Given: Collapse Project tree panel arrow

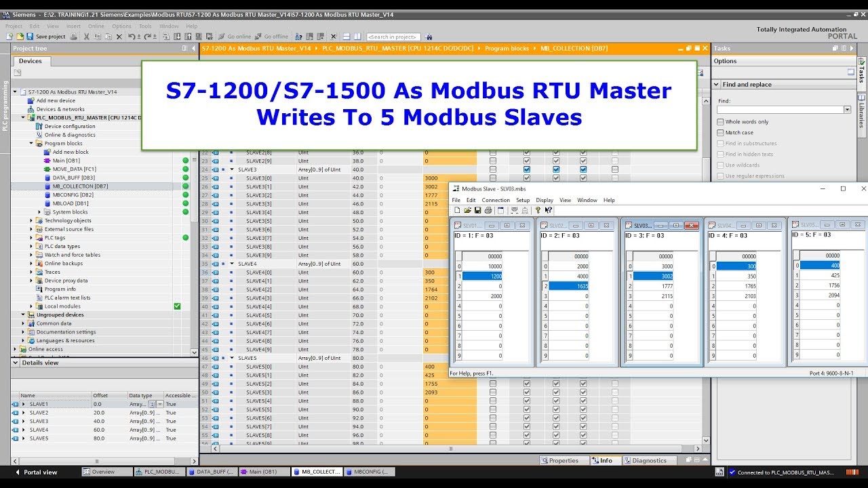Looking at the screenshot, I should [193, 48].
